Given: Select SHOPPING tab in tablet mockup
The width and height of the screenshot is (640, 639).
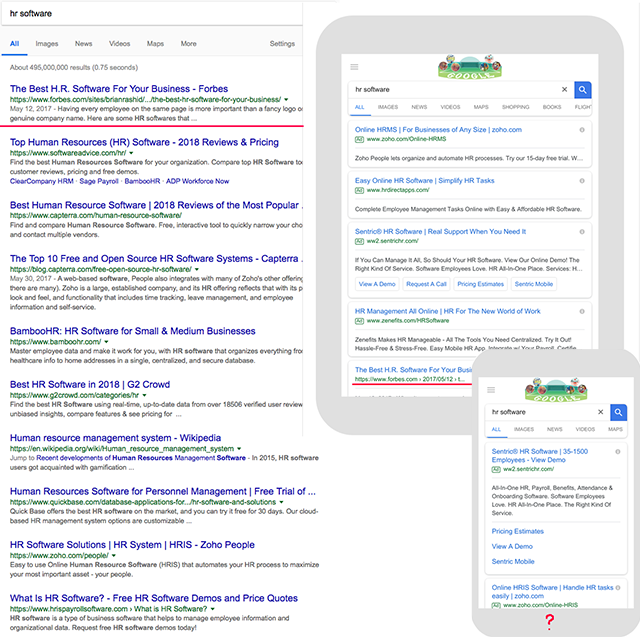Looking at the screenshot, I should [x=516, y=107].
